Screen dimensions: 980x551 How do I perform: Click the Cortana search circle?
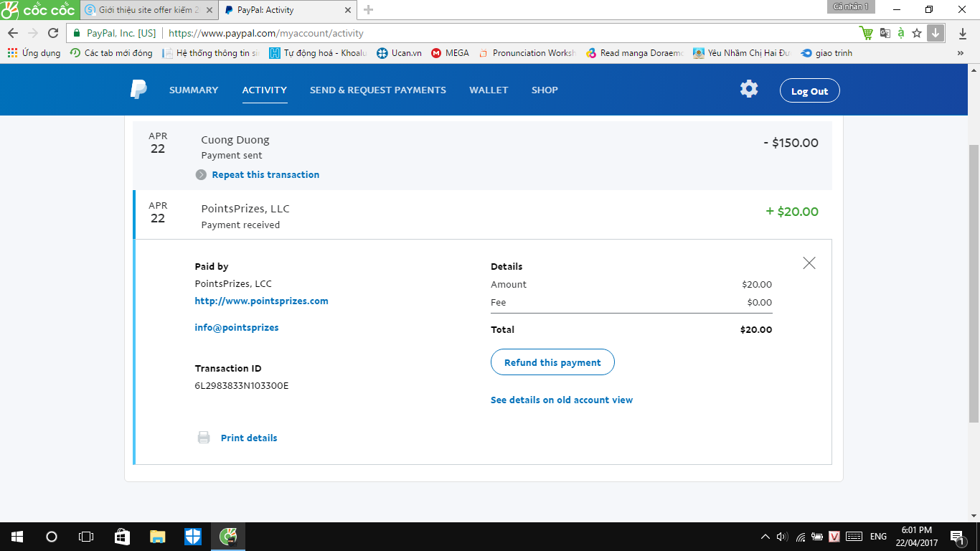click(x=52, y=537)
